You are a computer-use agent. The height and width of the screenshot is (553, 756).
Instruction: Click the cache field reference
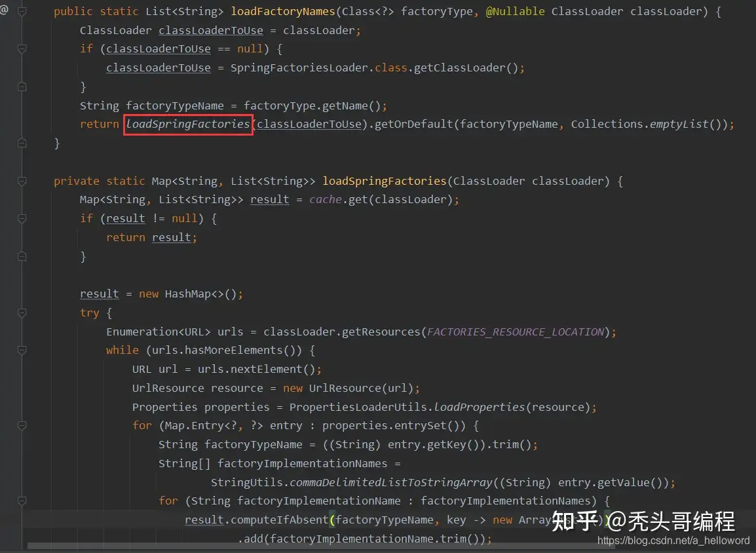(x=326, y=200)
